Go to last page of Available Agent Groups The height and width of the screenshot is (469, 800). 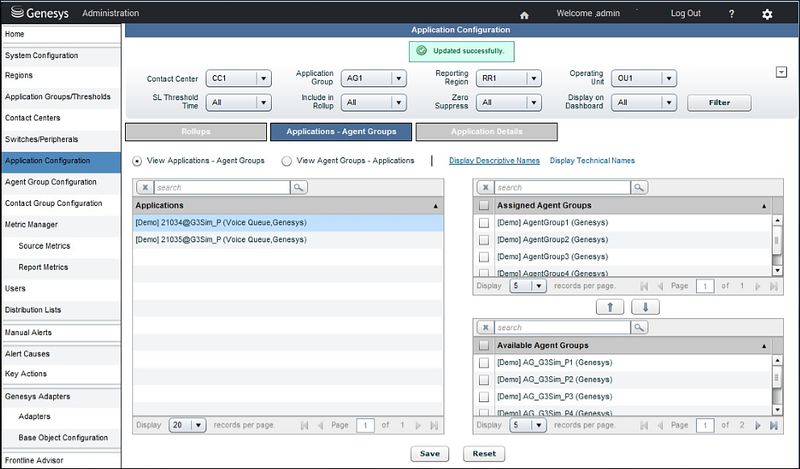click(x=773, y=425)
